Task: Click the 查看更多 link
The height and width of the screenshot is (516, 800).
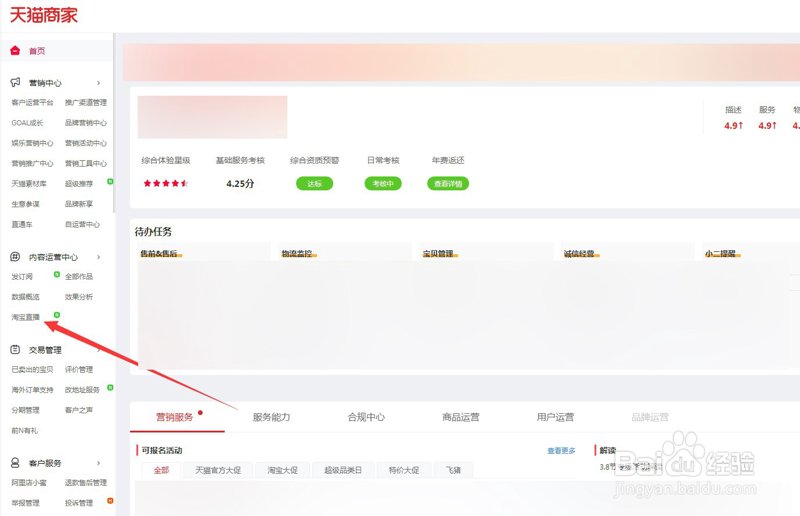Action: 561,451
